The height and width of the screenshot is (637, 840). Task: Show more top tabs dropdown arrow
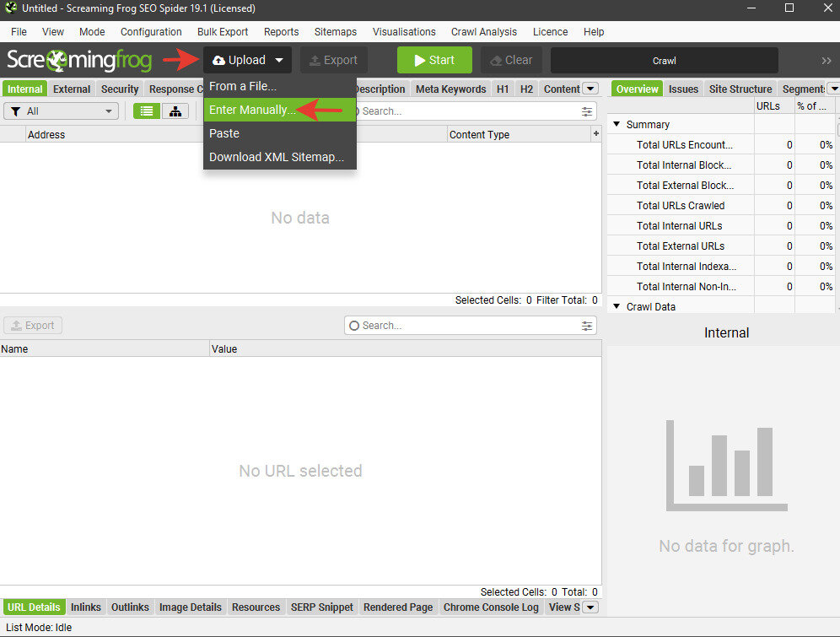coord(590,89)
